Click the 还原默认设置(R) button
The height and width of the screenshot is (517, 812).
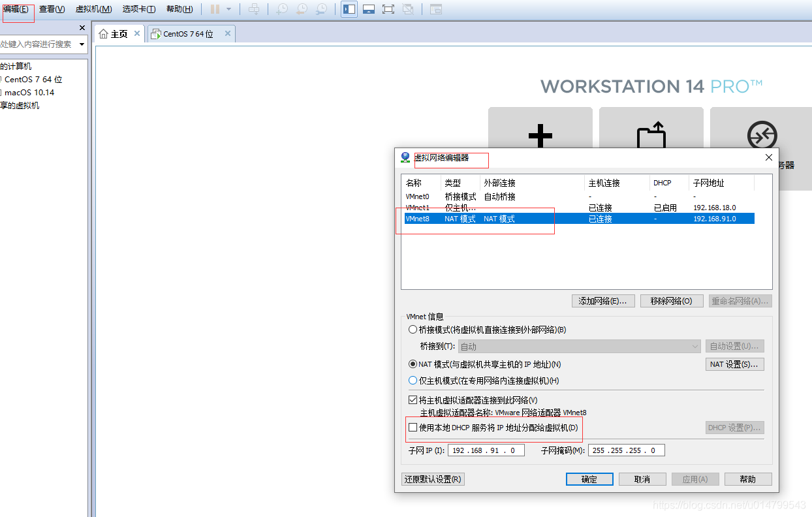(x=433, y=479)
